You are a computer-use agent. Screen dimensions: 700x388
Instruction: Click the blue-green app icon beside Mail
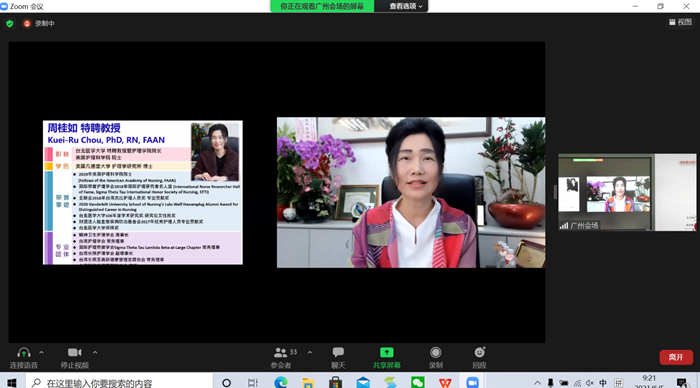(390, 383)
